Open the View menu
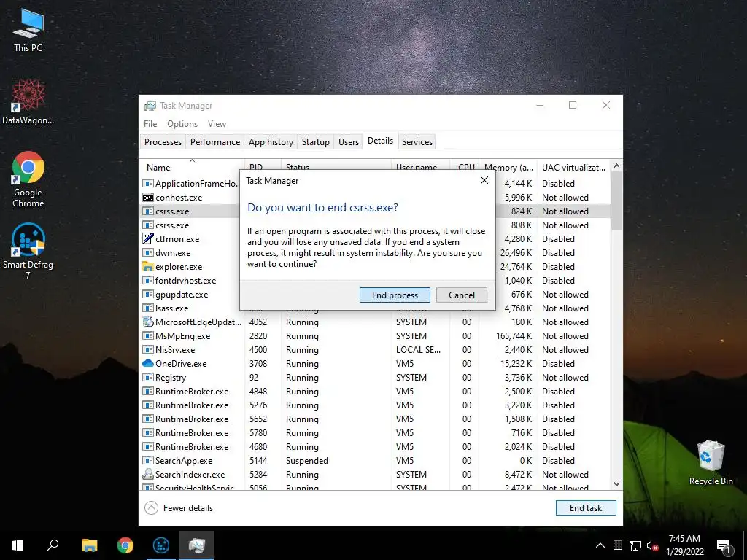The image size is (747, 560). tap(217, 124)
